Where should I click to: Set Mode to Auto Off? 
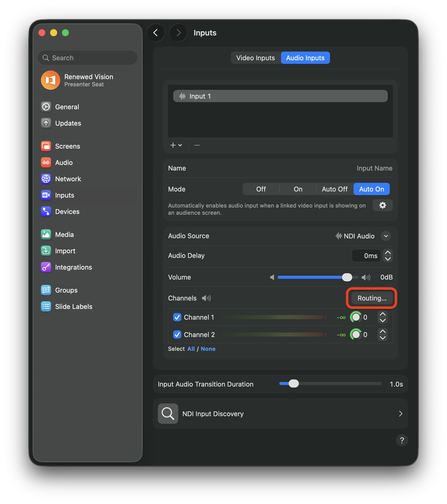coord(335,189)
